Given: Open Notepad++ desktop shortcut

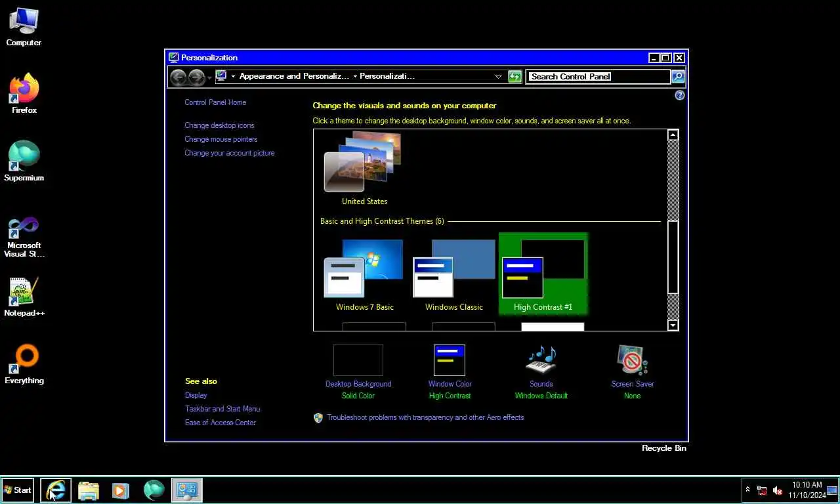Looking at the screenshot, I should pyautogui.click(x=24, y=297).
